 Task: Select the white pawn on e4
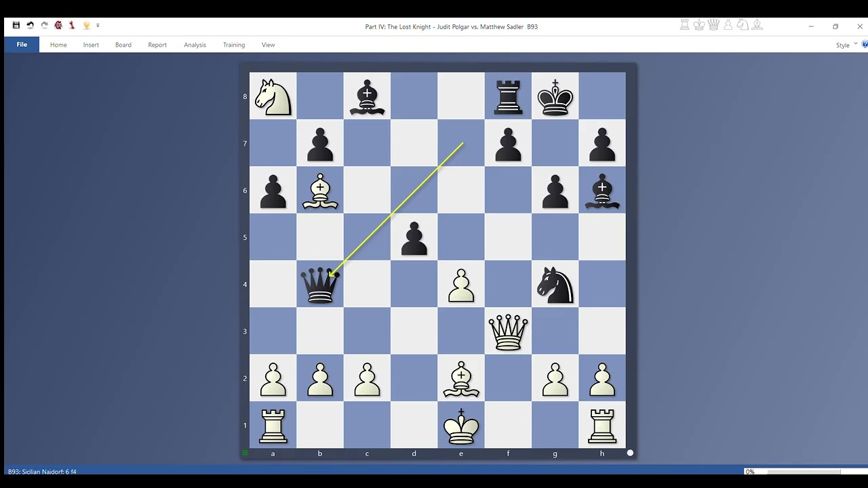pos(461,284)
